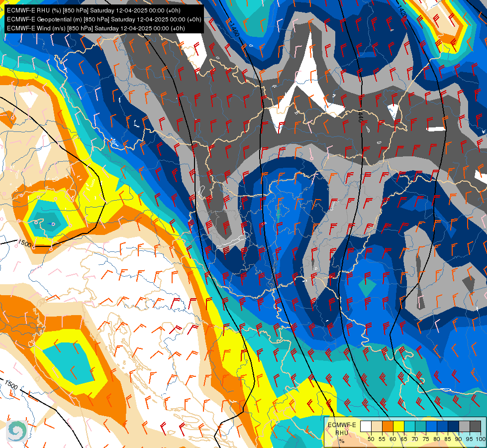Select the yellow swatch in the RHU legend
487x448 pixels.
pos(398,426)
